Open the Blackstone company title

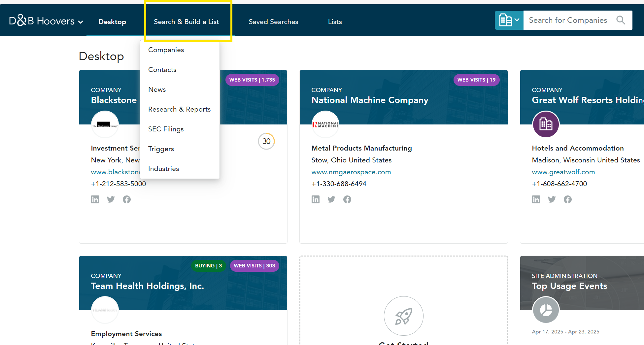tap(114, 100)
